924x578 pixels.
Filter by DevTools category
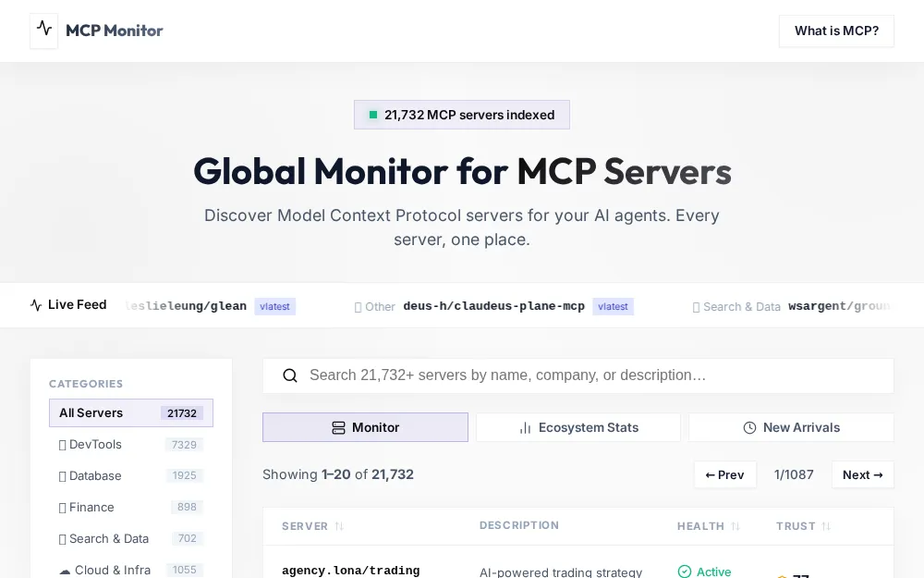pyautogui.click(x=131, y=444)
